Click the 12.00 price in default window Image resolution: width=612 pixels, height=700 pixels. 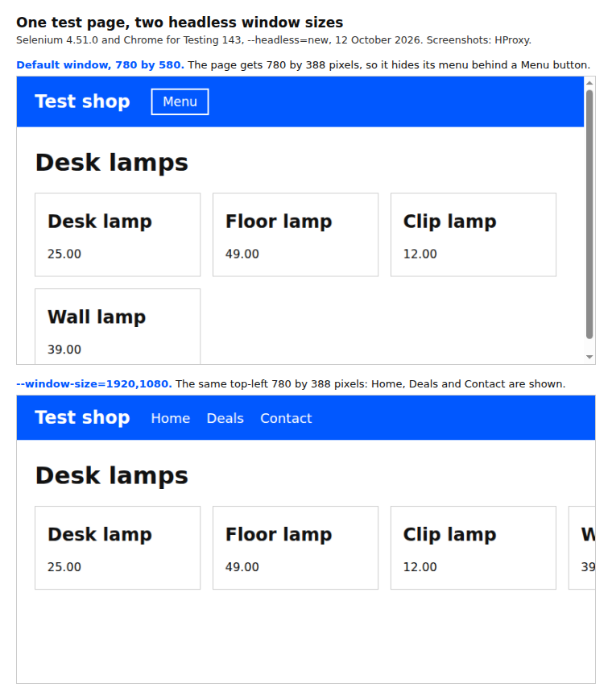420,254
